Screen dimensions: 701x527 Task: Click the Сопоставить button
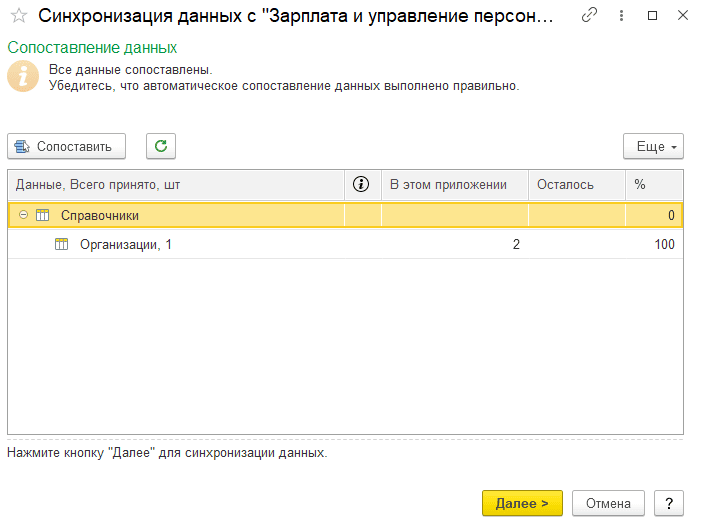pos(66,146)
